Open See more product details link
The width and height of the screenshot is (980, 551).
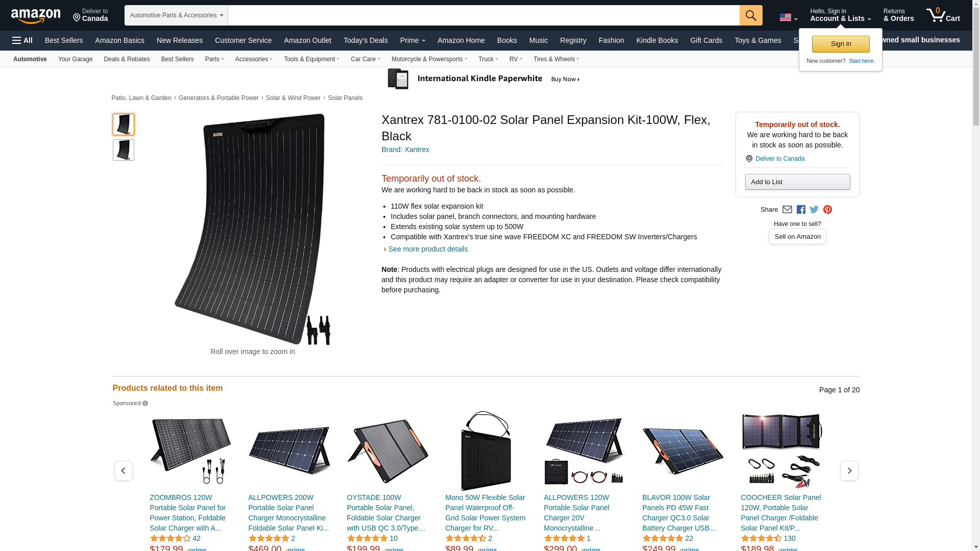(428, 249)
